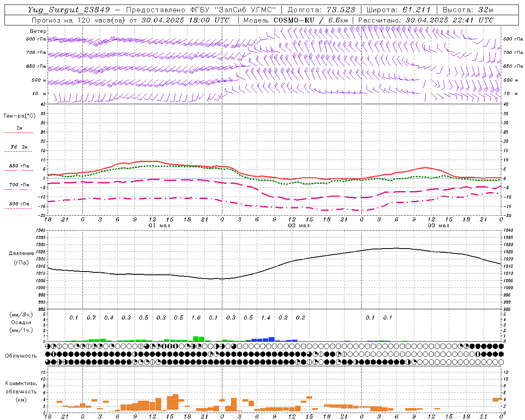This screenshot has width=525, height=420.
Task: Select the text Предоставлено ФГБУ "ЗапСиб УГМС"
Action: 201,10
